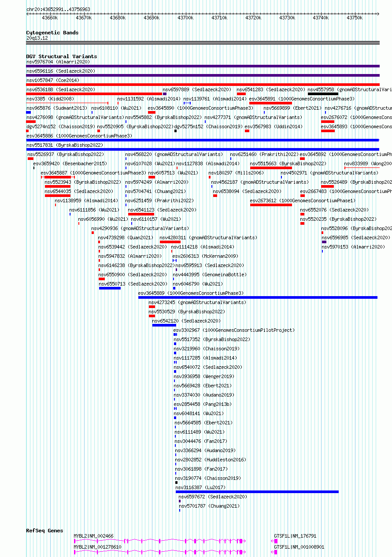
Task: Click the nsv3936958 (Wenger2019) label
Action: click(204, 376)
